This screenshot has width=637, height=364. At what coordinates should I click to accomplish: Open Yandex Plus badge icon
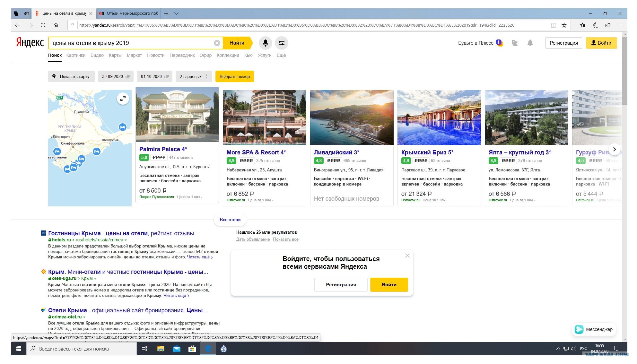[x=499, y=42]
